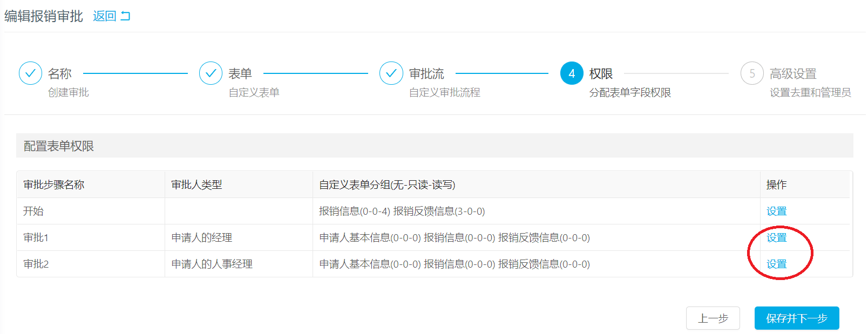Click the checkmark circle for 名称 step
The image size is (868, 334).
(x=30, y=73)
